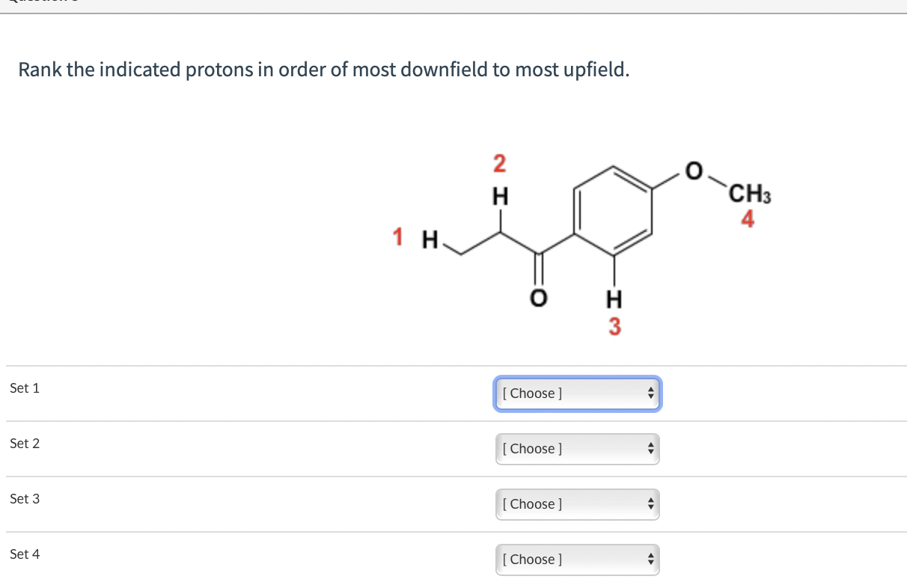Click the red number 3 proton label
This screenshot has height=588, width=907.
tap(614, 326)
